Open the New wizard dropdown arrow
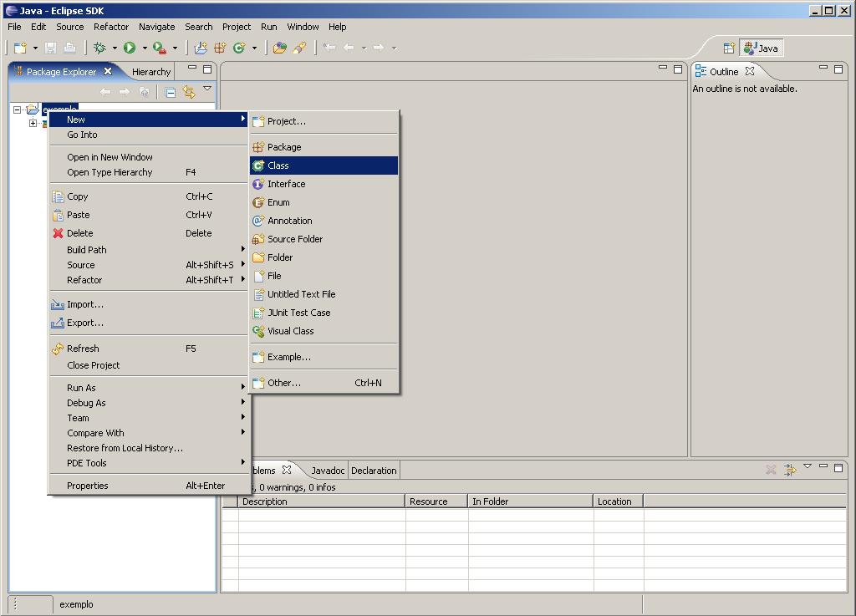This screenshot has width=856, height=616. pos(35,48)
